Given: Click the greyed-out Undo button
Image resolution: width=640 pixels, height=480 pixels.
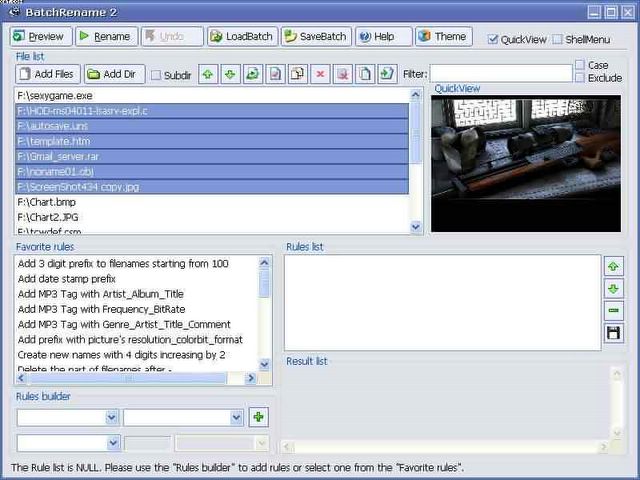Looking at the screenshot, I should (x=172, y=37).
